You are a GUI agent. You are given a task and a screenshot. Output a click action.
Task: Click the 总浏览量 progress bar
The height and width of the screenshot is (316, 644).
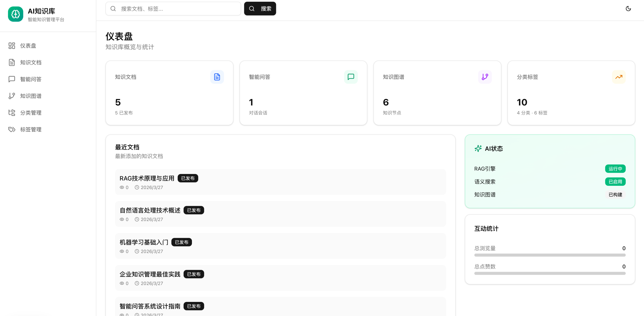coord(550,255)
